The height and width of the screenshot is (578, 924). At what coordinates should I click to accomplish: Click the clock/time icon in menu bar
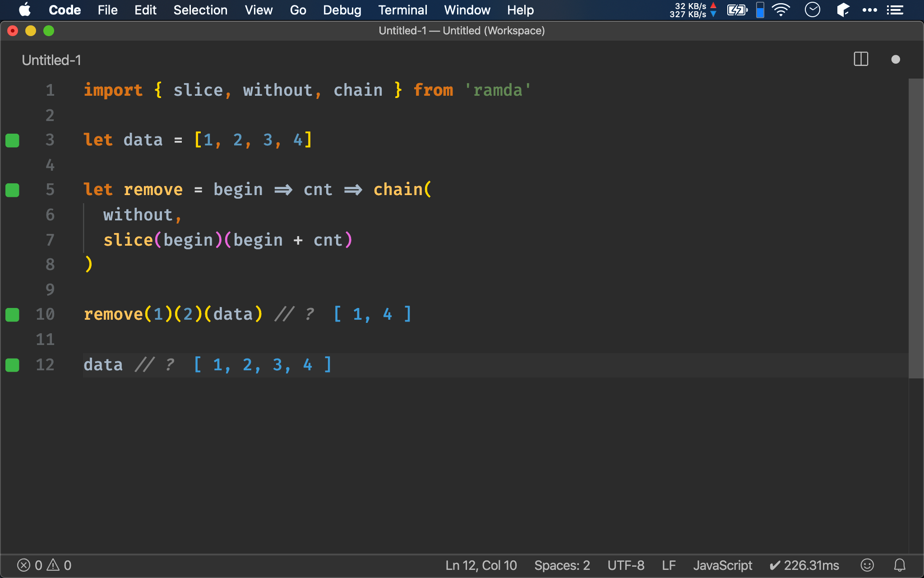coord(814,10)
